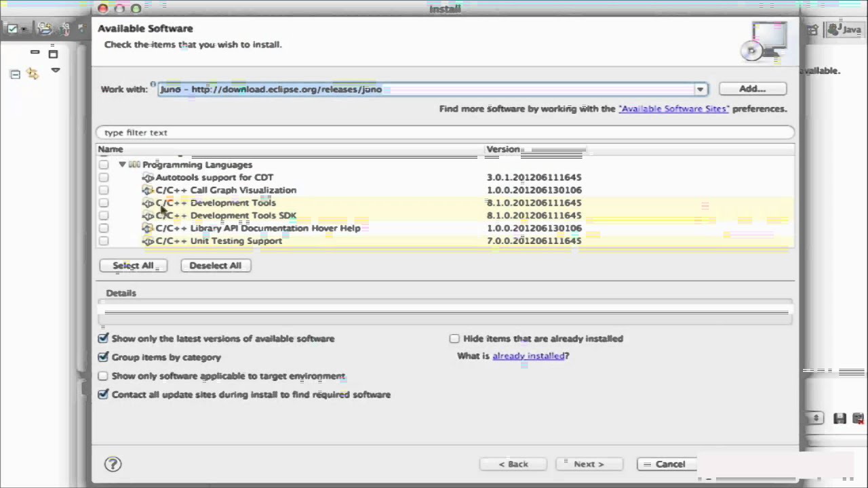This screenshot has width=868, height=488.
Task: Open the Work with site dropdown arrow
Action: 700,89
